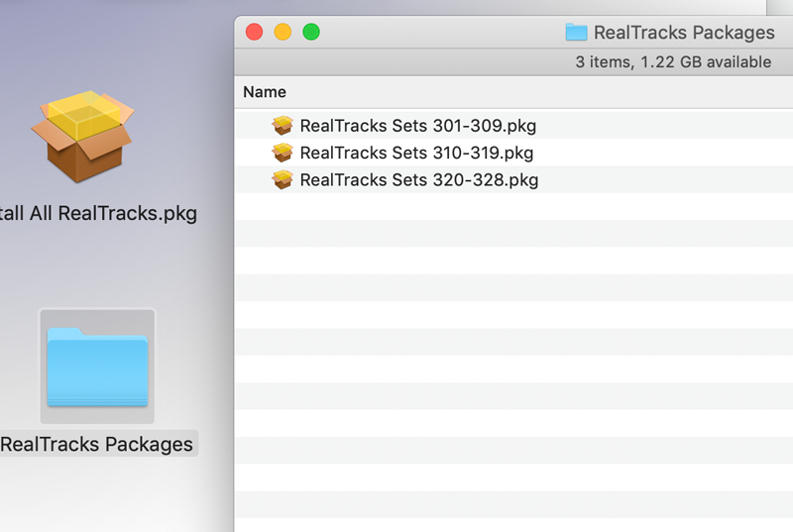793x532 pixels.
Task: Click the folder proxy icon in the window title
Action: 576,33
